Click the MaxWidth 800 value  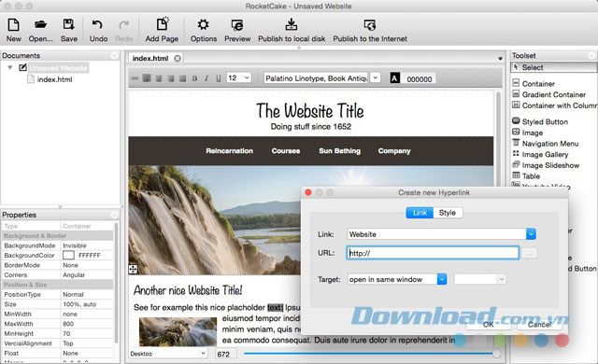click(88, 324)
